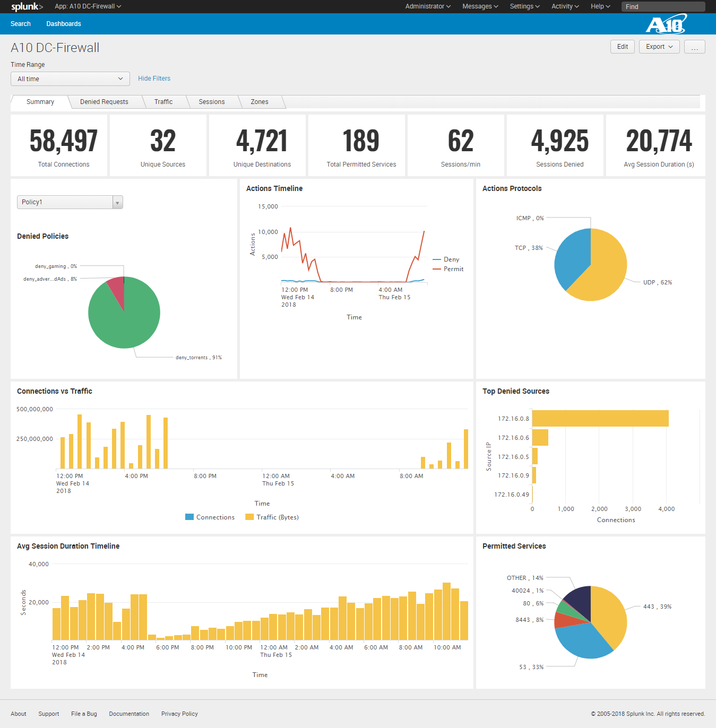
Task: Click the Hide Filters link
Action: (154, 79)
